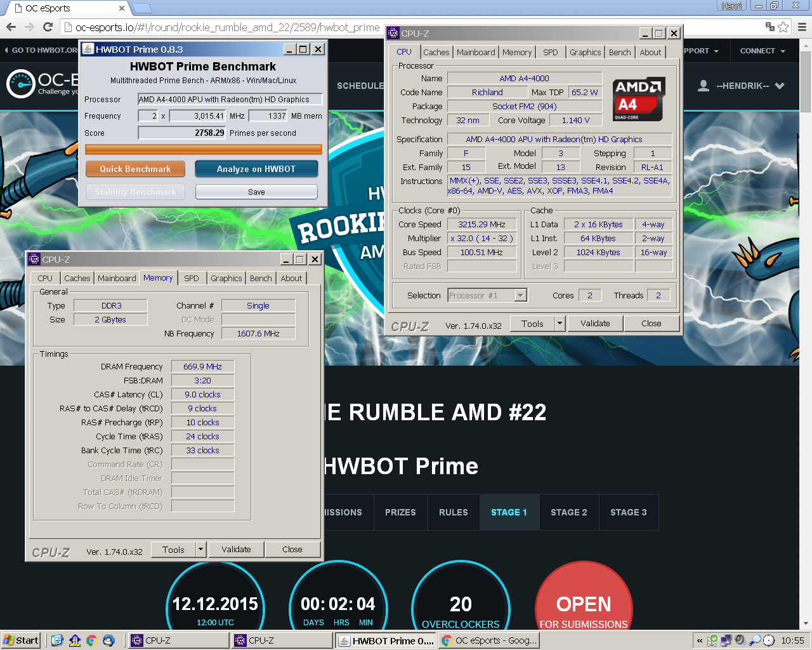Click the translate icon in address bar
This screenshot has width=812, height=650.
[x=769, y=27]
